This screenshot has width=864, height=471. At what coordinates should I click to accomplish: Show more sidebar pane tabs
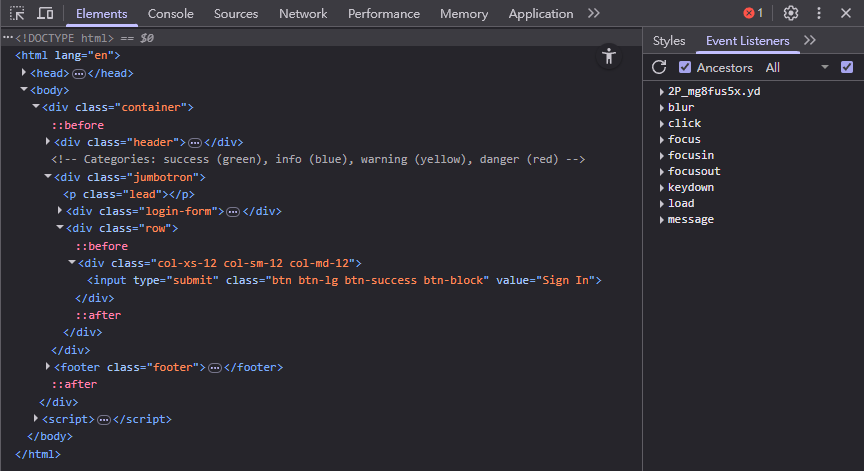coord(810,41)
